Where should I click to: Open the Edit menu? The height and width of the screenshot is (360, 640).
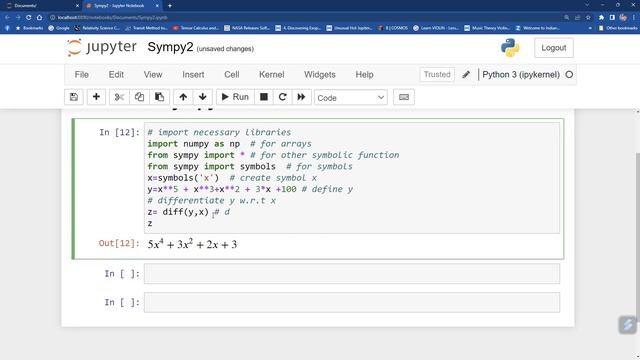point(116,75)
